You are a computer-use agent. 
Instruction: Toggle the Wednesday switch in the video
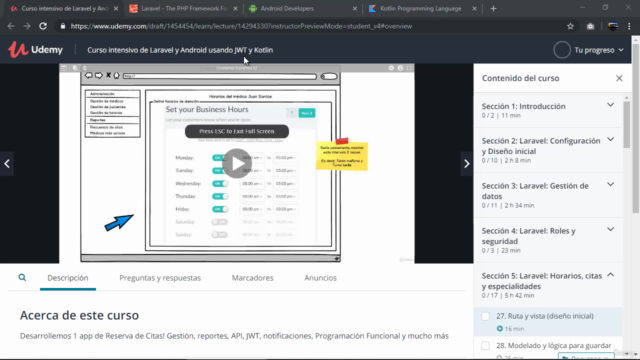220,184
